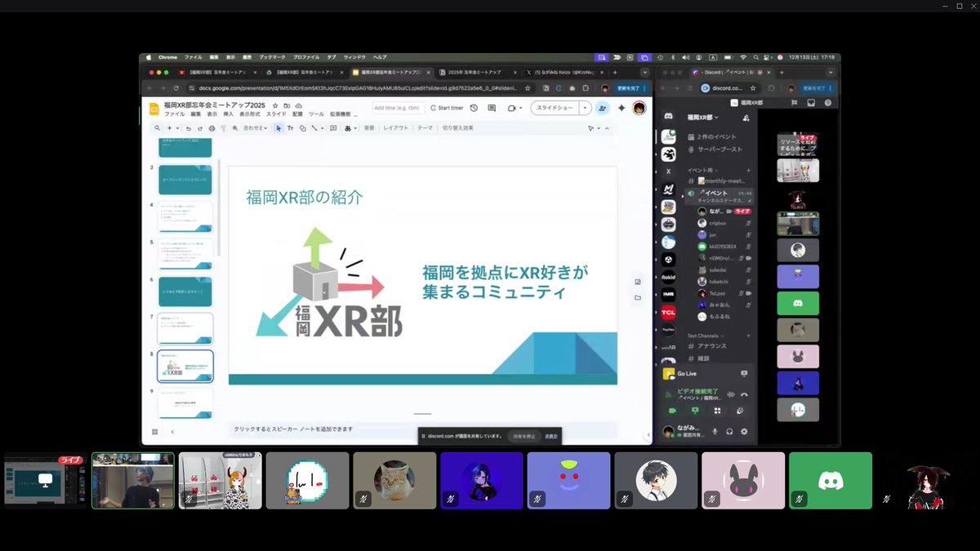Open the サーバーブースト entry in Discord
Screen dimensions: 980x551
[x=719, y=149]
